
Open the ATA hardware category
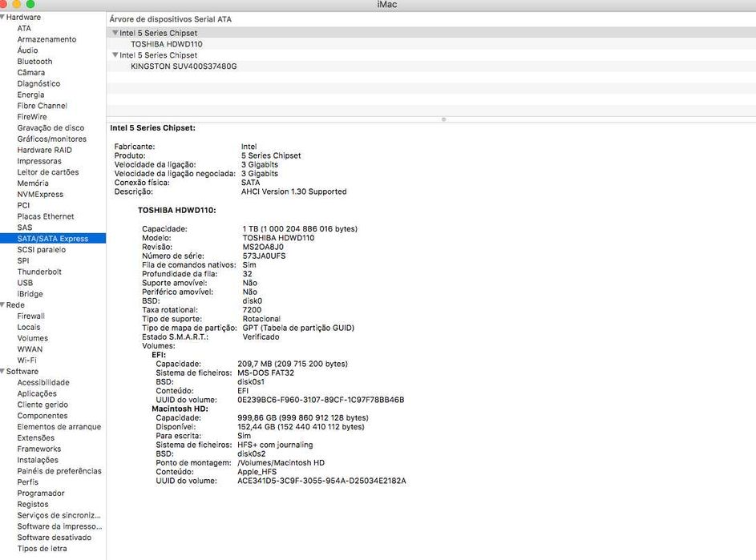coord(24,28)
